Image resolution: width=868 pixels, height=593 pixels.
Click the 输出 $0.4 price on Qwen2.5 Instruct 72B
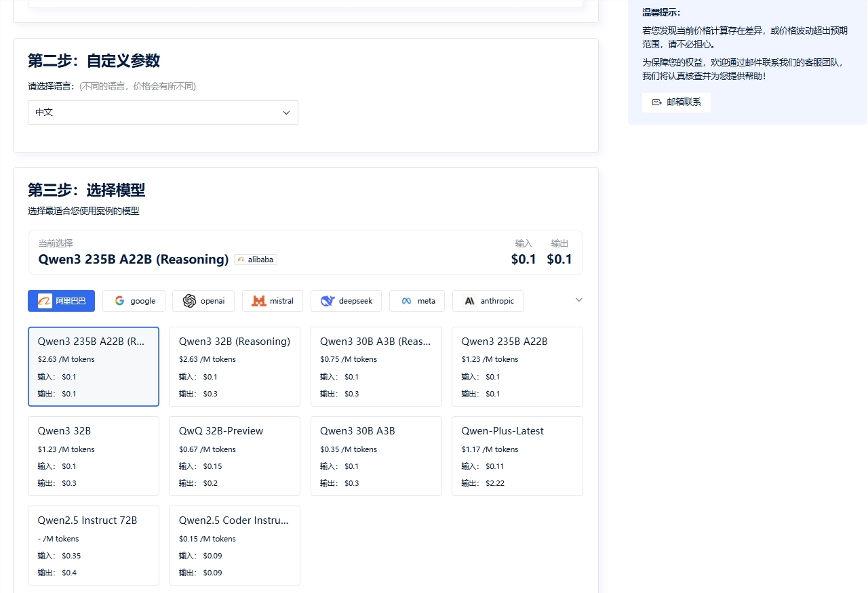(x=57, y=573)
